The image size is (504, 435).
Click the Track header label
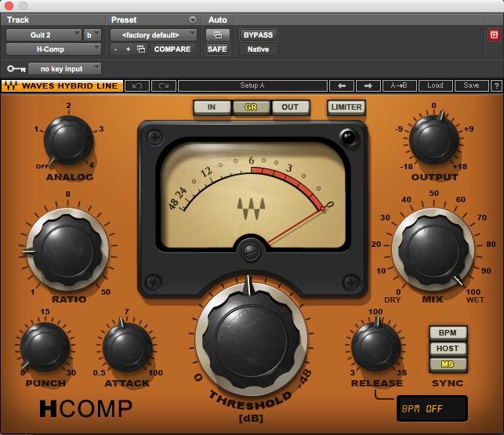coord(18,20)
